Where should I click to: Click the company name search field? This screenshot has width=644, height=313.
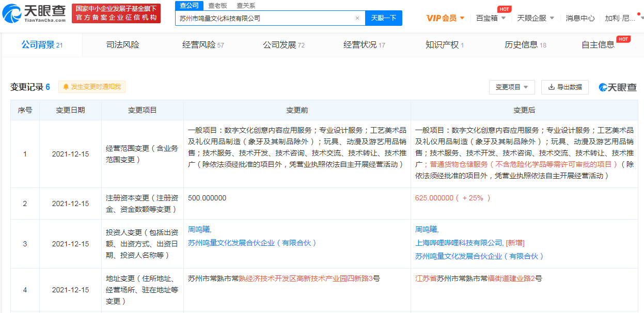coord(263,18)
